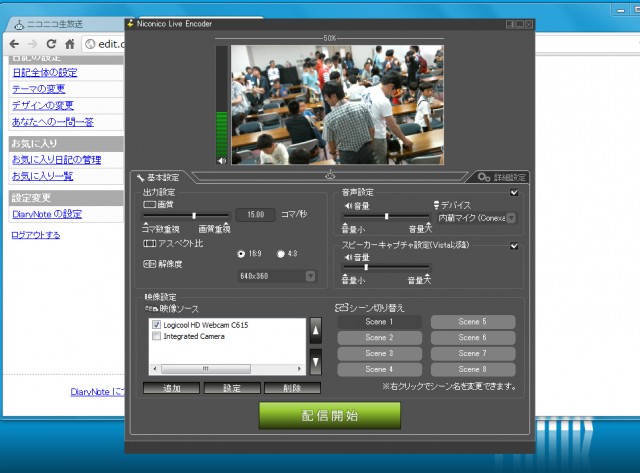Switch to Scene 8

pyautogui.click(x=473, y=369)
